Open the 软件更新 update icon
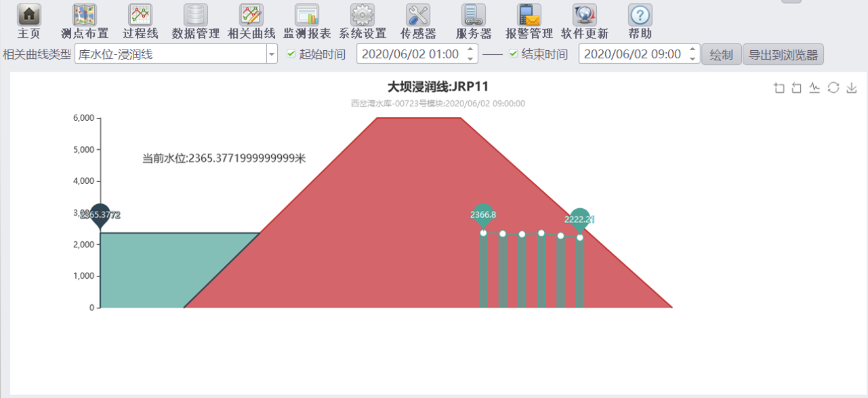Viewport: 868px width, 398px height. click(x=585, y=15)
